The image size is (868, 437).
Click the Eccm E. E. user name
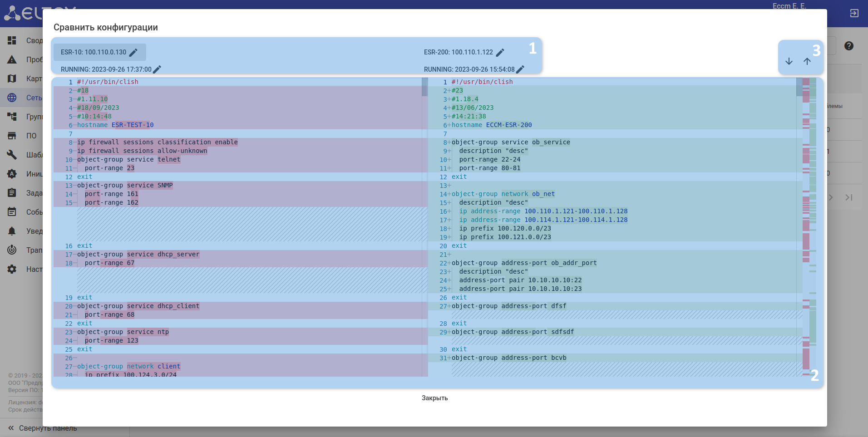tap(789, 6)
